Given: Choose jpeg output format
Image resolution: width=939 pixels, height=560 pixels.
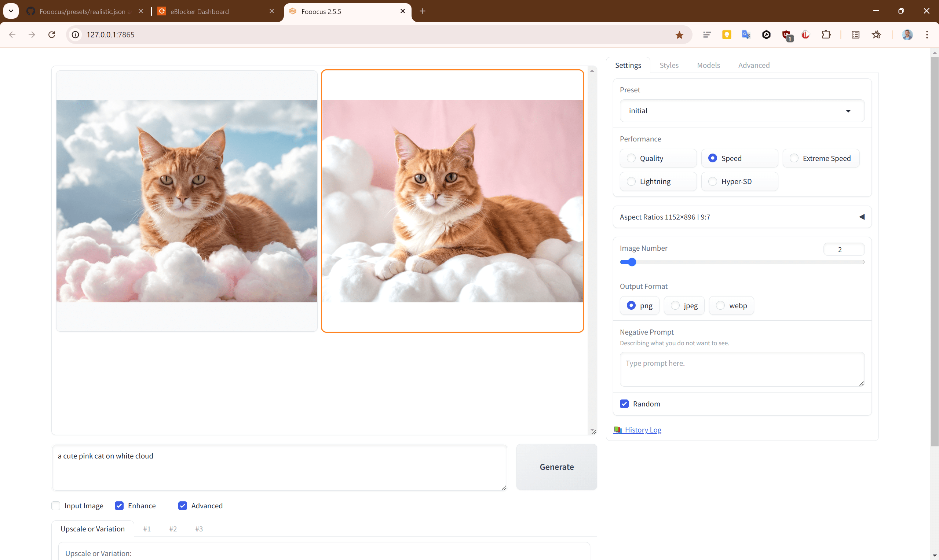Looking at the screenshot, I should coord(676,306).
